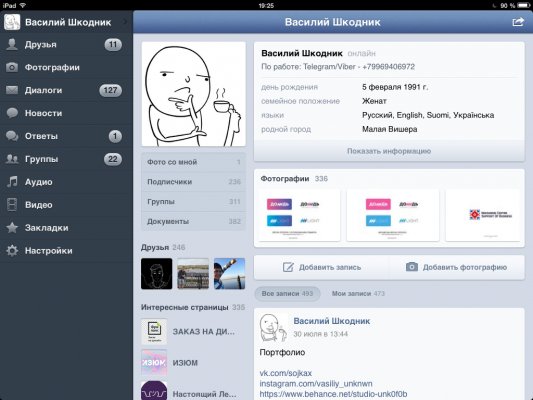This screenshot has width=533, height=400.
Task: Open Диалоги envelope icon
Action: [12, 90]
